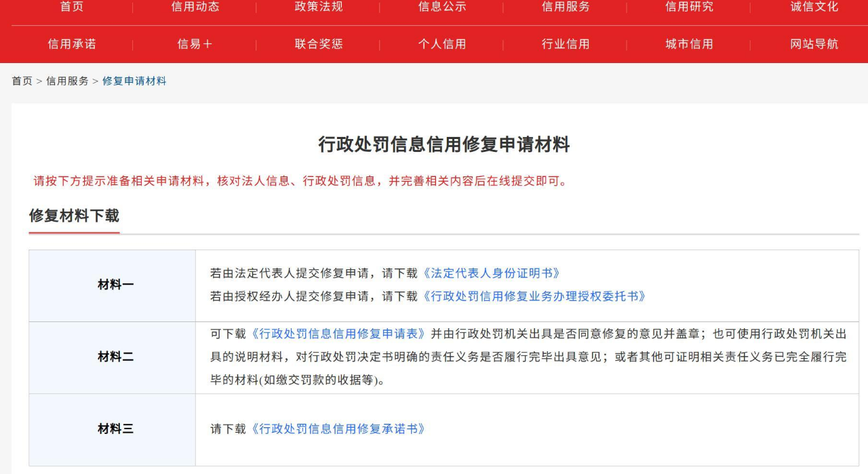Image resolution: width=868 pixels, height=474 pixels.
Task: Download 《行政处罚信息信用修复承诺书》 link
Action: click(338, 429)
